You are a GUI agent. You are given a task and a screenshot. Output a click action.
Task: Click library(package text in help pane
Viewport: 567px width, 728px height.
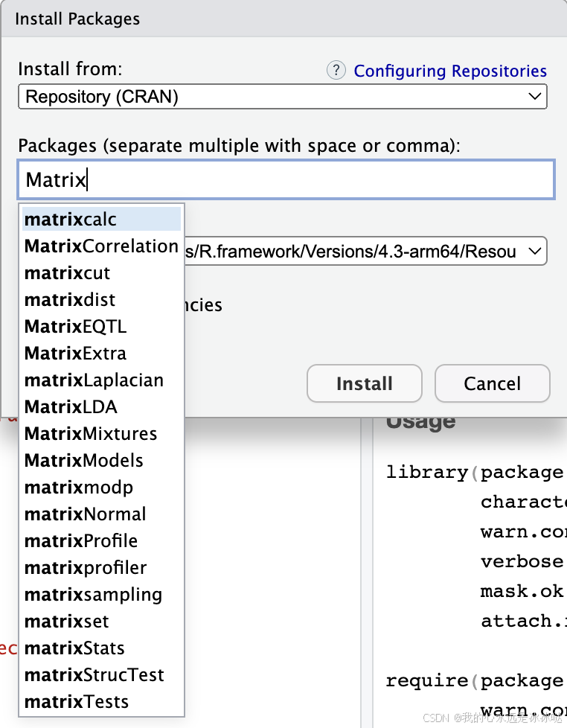pos(475,473)
